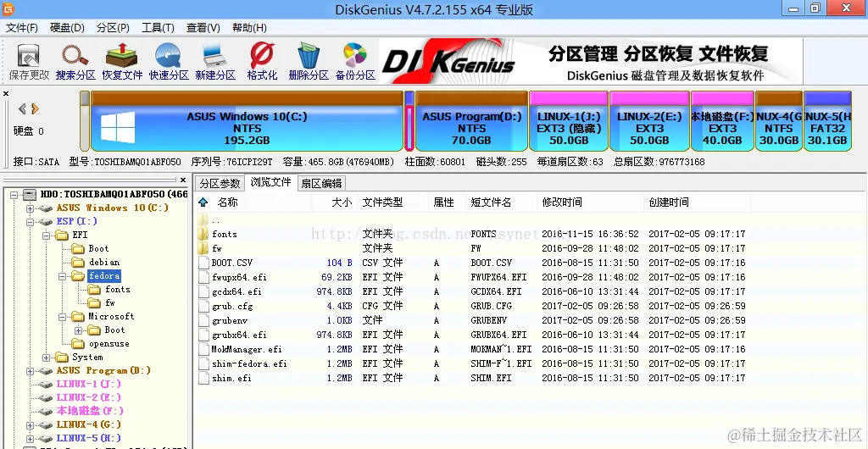Image resolution: width=868 pixels, height=449 pixels.
Task: Select 本地磁盘(F:) in tree
Action: tap(90, 411)
